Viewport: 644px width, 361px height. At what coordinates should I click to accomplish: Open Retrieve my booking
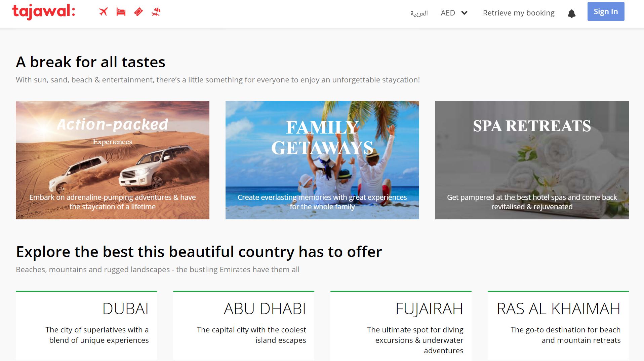tap(518, 13)
